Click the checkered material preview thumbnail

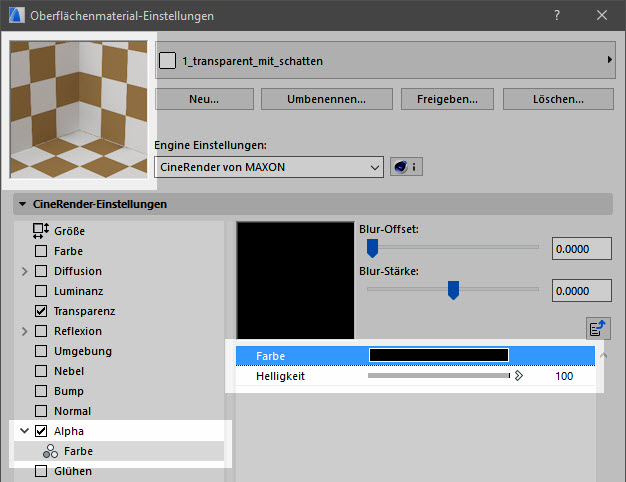pyautogui.click(x=79, y=109)
